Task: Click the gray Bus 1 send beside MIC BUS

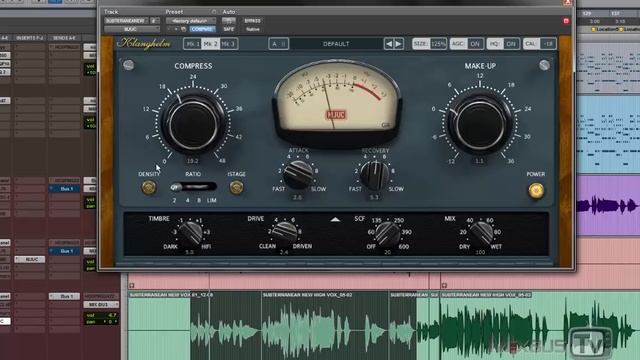Action: click(64, 296)
